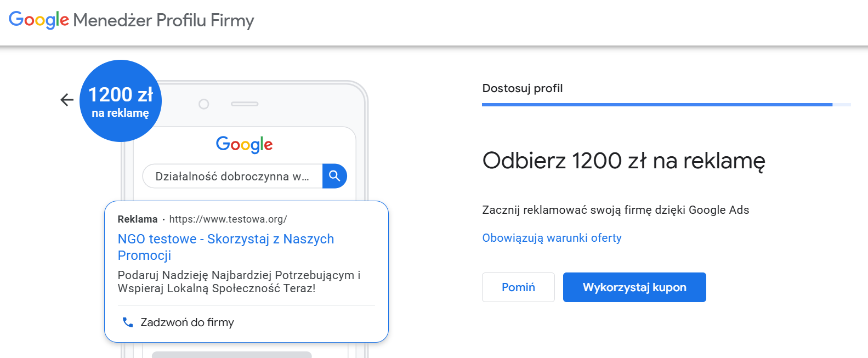Screen dimensions: 868x358
Task: Click the Odbierz 1200 zł na reklamę heading
Action: coord(623,161)
